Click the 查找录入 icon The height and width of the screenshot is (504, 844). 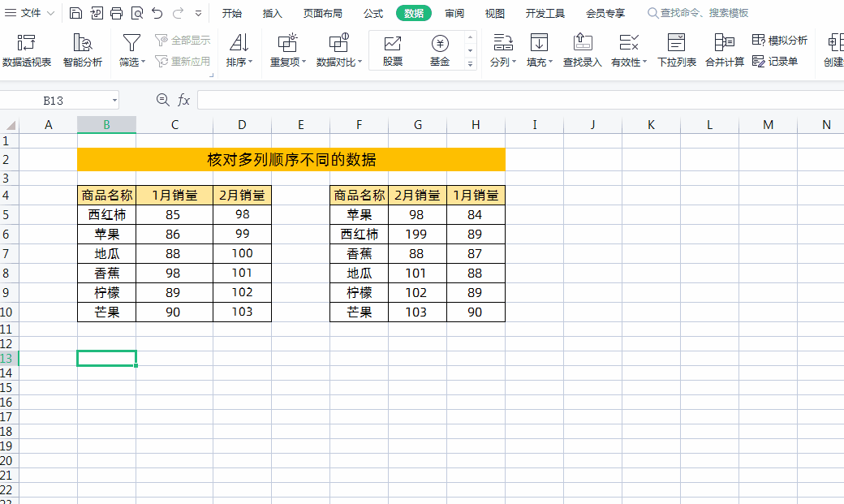point(583,50)
